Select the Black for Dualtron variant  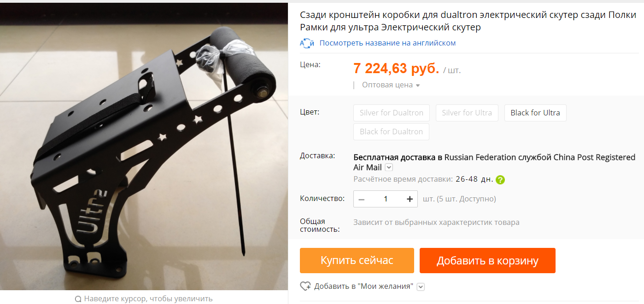(x=392, y=132)
